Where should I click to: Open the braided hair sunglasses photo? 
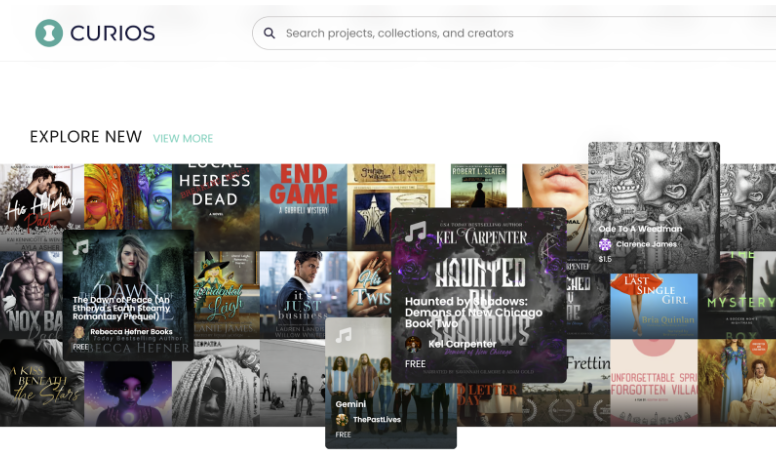tap(216, 383)
